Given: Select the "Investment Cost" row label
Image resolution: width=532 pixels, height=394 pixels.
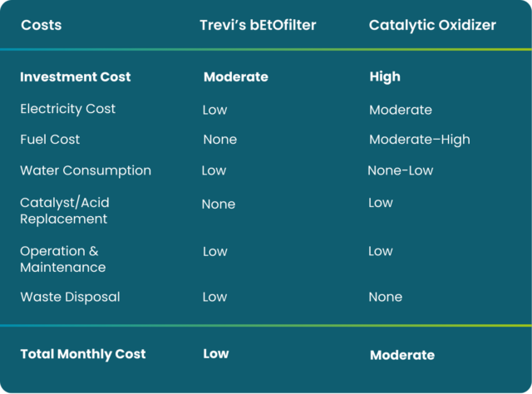Looking at the screenshot, I should (x=76, y=76).
